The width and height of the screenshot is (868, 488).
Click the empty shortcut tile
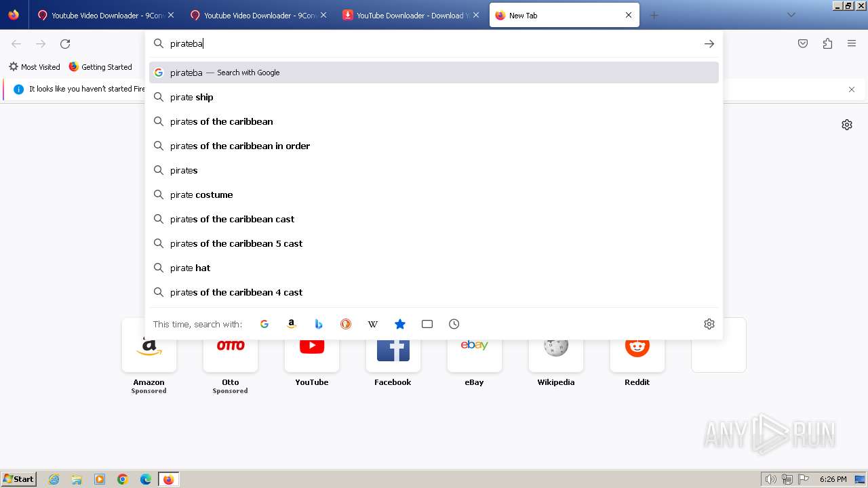[719, 346]
